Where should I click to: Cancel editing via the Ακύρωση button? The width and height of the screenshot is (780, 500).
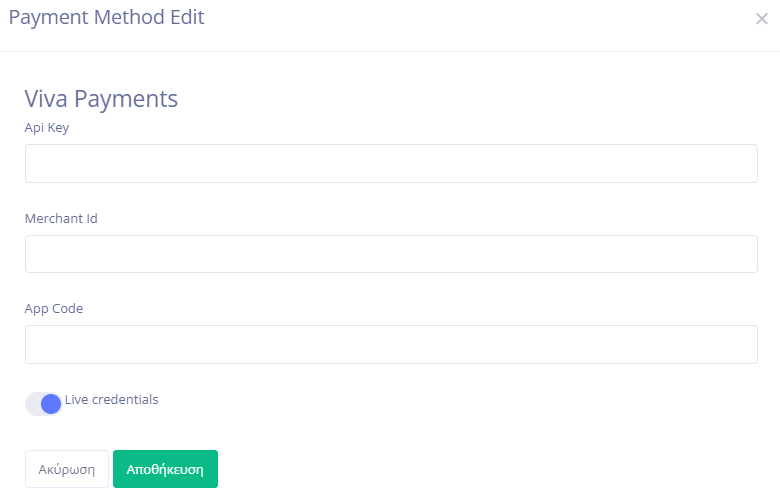67,469
